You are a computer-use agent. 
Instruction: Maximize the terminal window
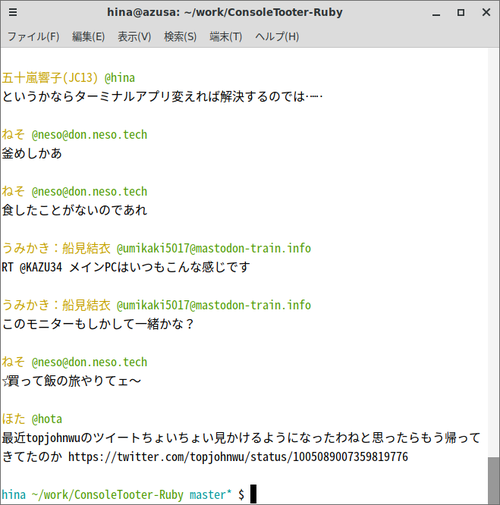click(461, 13)
